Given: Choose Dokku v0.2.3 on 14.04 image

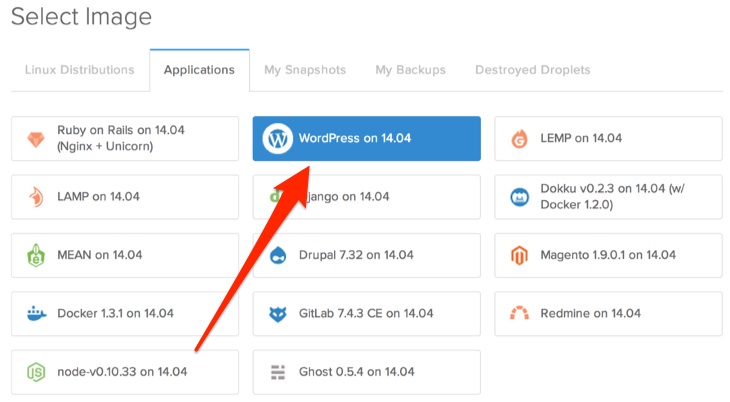Looking at the screenshot, I should click(x=608, y=197).
